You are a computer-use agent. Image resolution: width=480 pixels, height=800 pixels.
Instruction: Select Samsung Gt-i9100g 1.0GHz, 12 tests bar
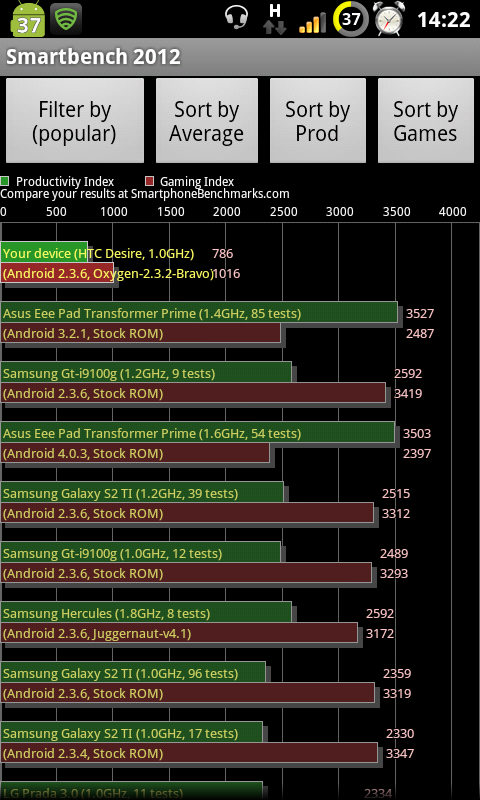point(141,553)
